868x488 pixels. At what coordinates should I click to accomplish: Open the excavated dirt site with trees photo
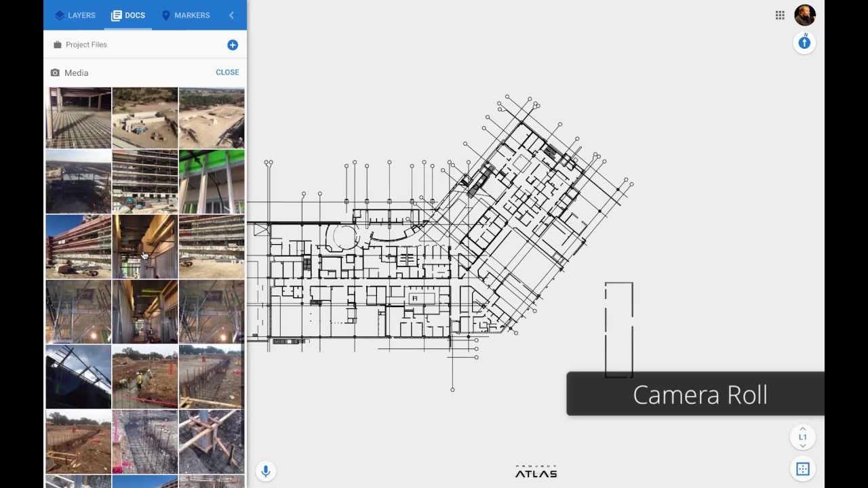click(79, 442)
